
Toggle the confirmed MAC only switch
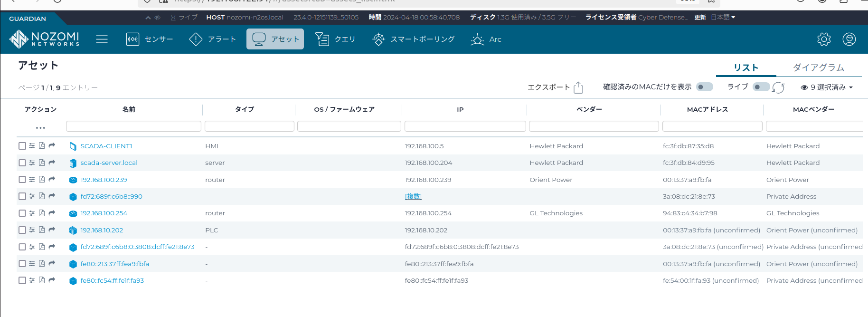(x=704, y=87)
